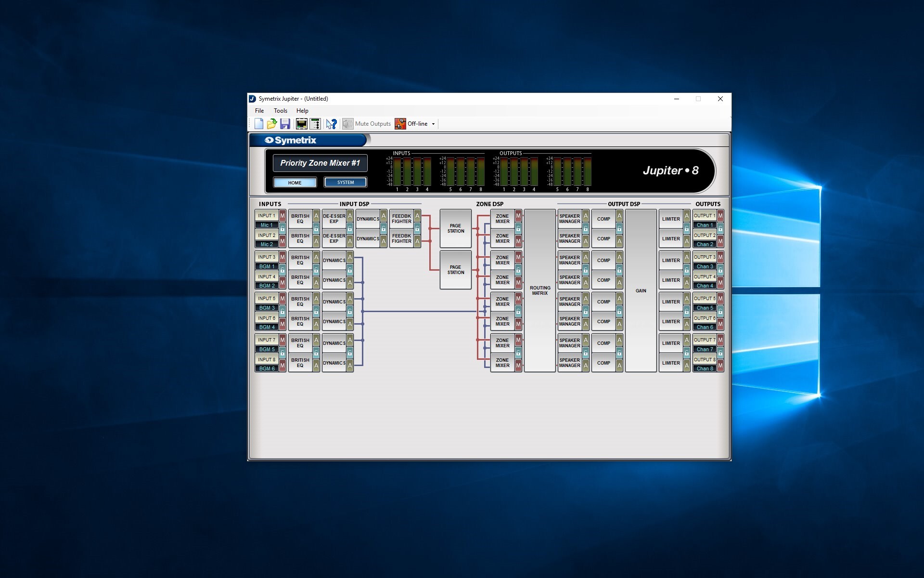This screenshot has height=578, width=924.
Task: Open the ROUTING MATRIX block
Action: click(x=539, y=290)
